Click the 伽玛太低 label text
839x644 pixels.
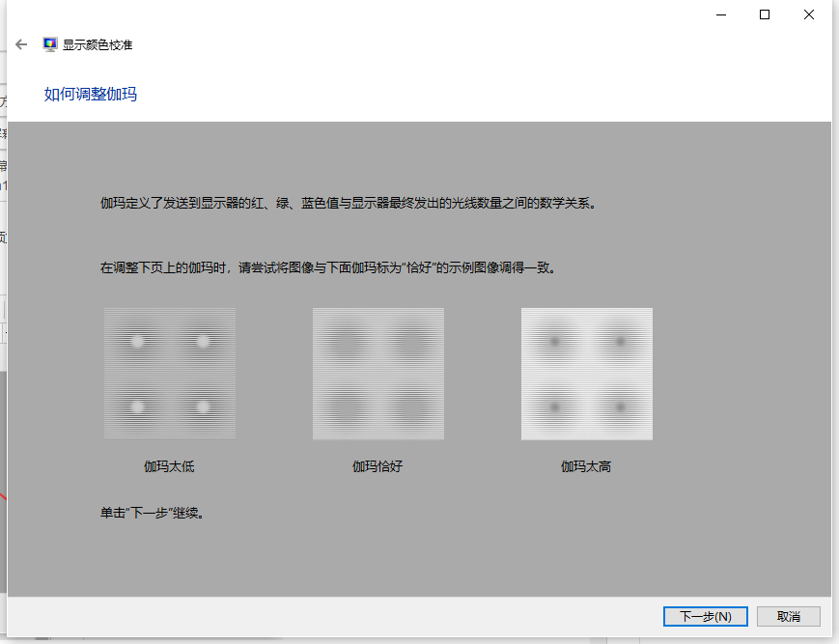point(170,466)
